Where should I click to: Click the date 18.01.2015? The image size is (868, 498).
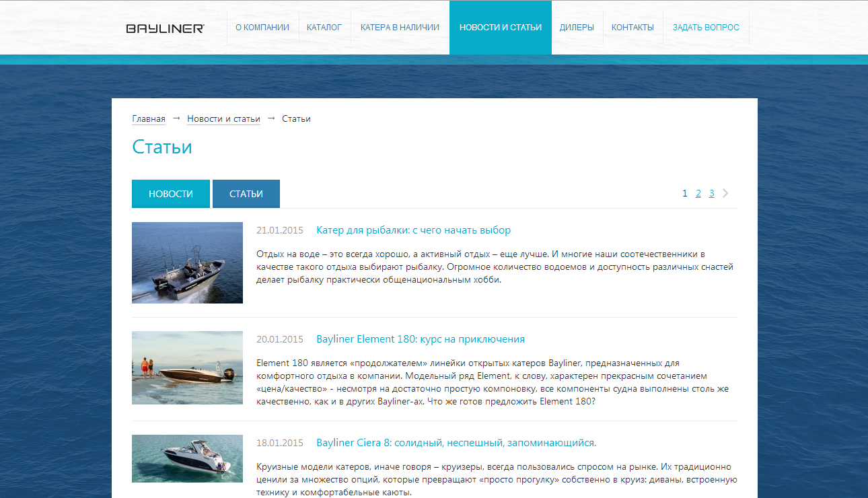click(x=280, y=443)
